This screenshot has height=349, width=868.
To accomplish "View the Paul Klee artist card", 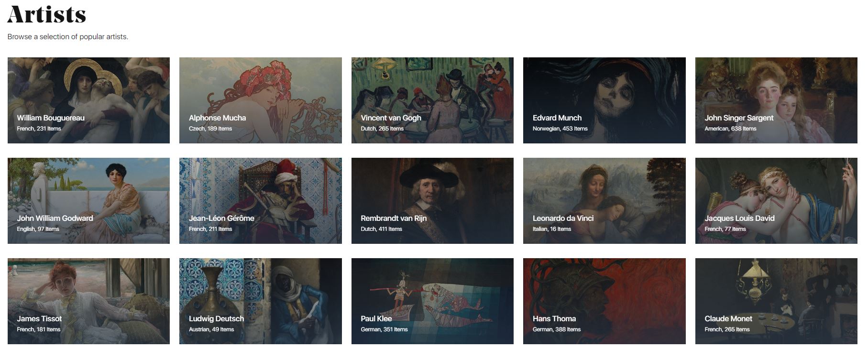I will click(432, 301).
